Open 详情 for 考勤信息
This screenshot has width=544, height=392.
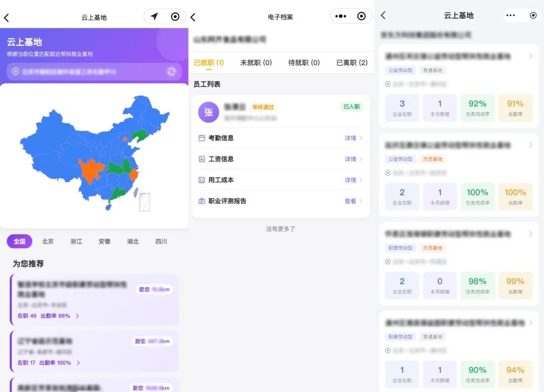point(353,138)
